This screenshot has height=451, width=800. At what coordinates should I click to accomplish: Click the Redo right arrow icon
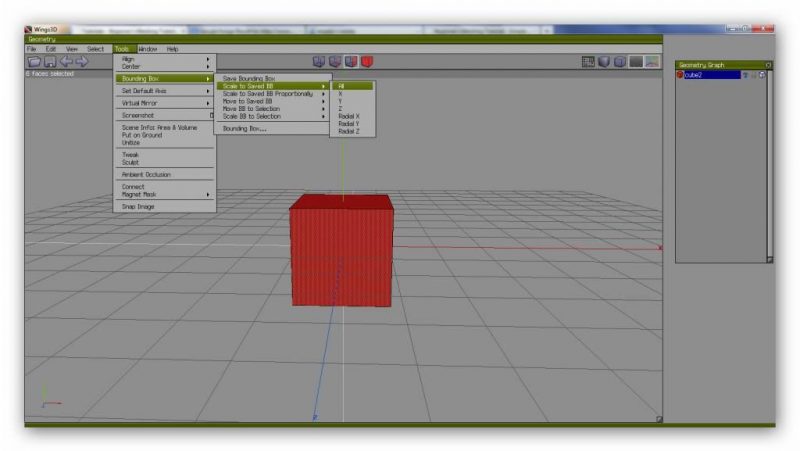click(x=81, y=61)
